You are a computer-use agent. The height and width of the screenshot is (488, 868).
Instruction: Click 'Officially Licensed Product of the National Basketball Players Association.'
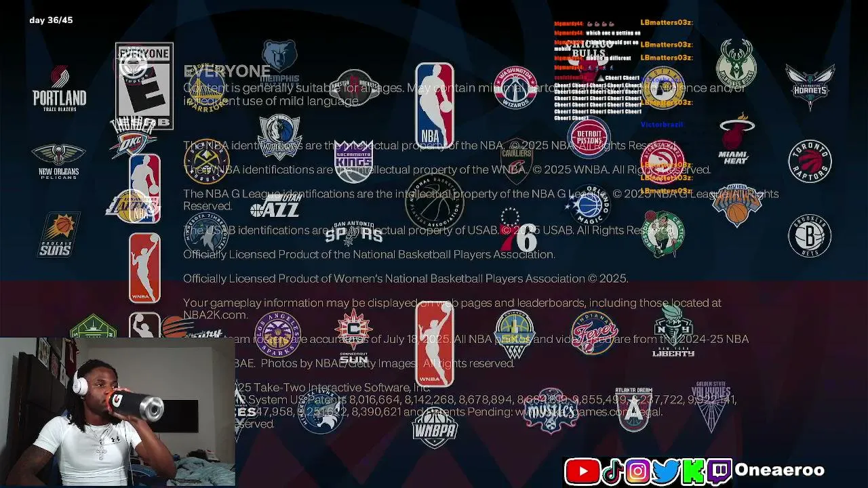click(369, 254)
